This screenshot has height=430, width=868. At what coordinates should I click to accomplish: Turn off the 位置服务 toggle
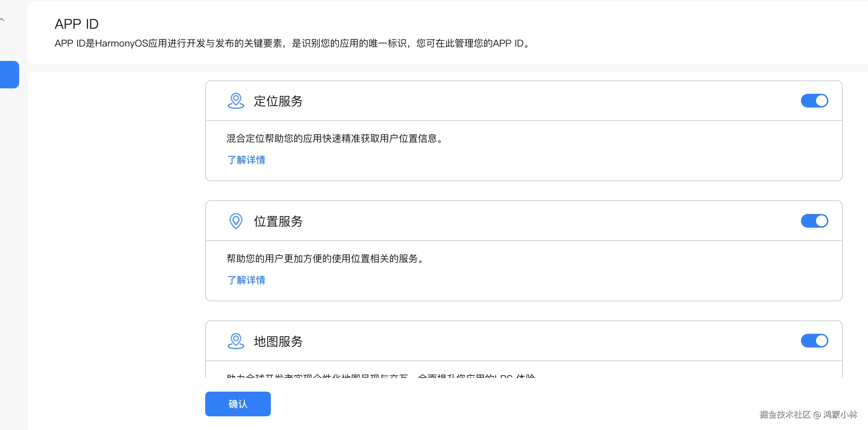(815, 221)
